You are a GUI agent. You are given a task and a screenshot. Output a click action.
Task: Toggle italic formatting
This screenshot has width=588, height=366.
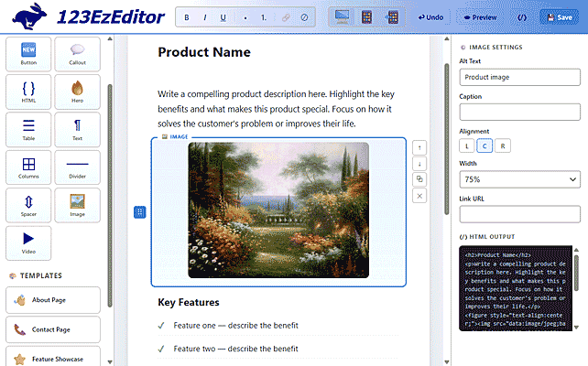(x=205, y=17)
